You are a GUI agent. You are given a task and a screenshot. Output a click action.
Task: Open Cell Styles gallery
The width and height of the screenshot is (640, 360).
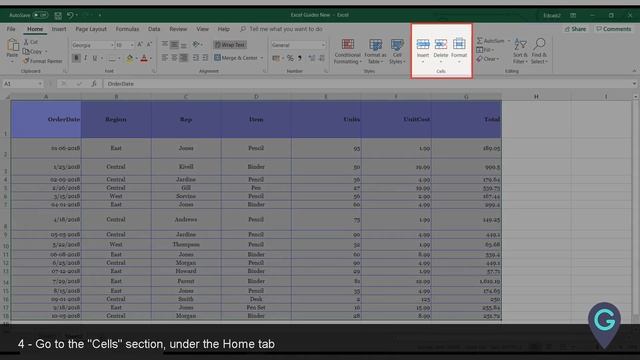tap(397, 51)
